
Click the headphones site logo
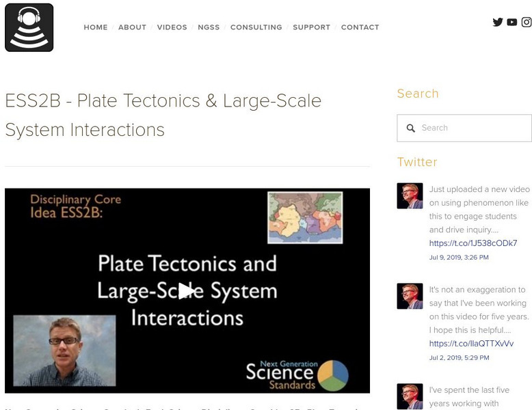29,27
